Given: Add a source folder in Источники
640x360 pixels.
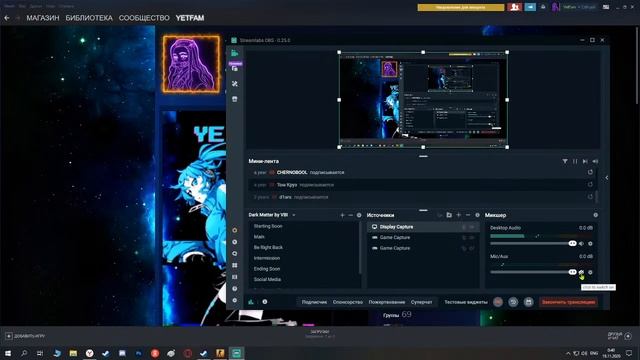Looking at the screenshot, I should [x=449, y=215].
